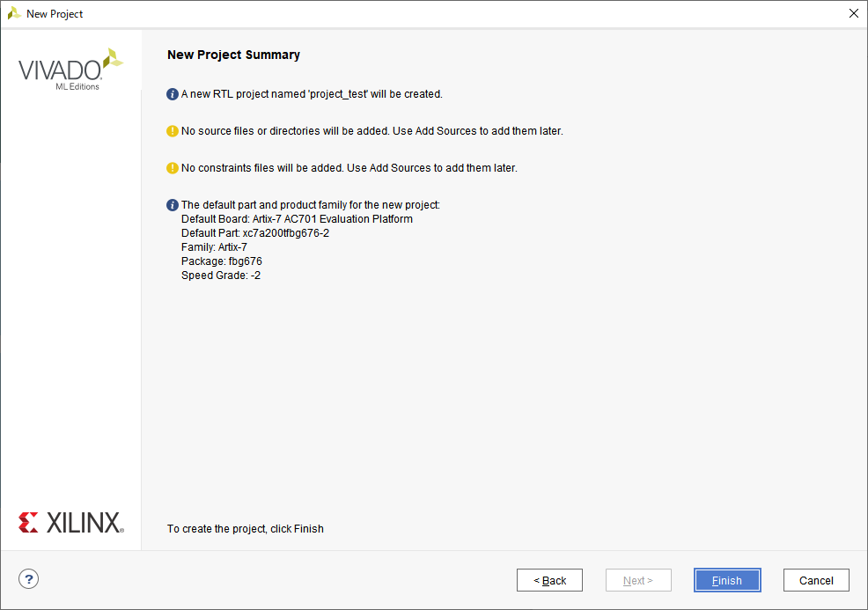Cancel the New Project wizard
Image resolution: width=868 pixels, height=610 pixels.
(816, 580)
